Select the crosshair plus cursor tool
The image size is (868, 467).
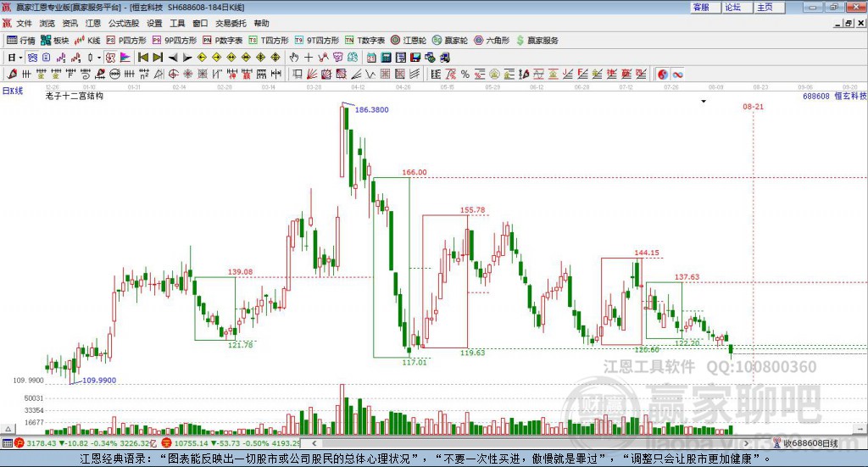click(x=309, y=58)
